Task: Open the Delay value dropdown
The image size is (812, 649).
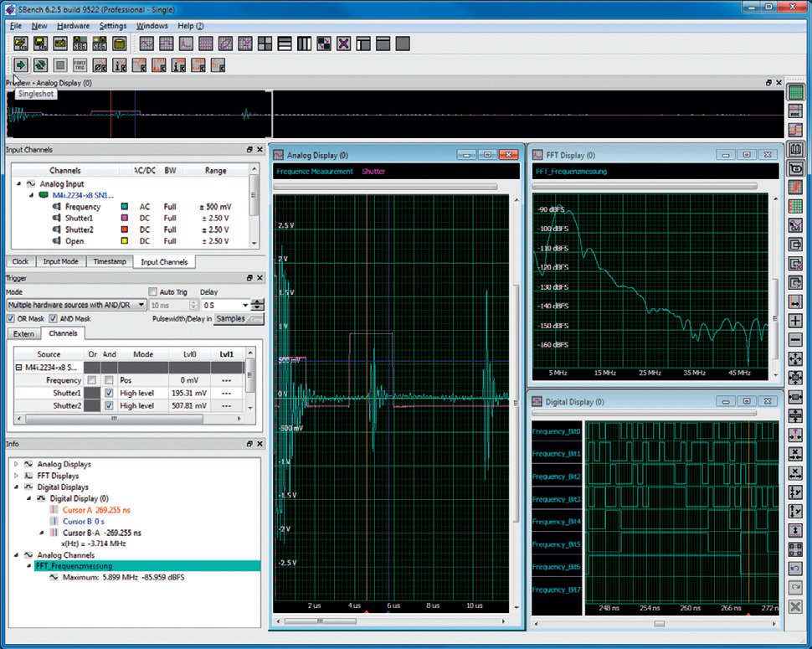Action: [x=244, y=306]
